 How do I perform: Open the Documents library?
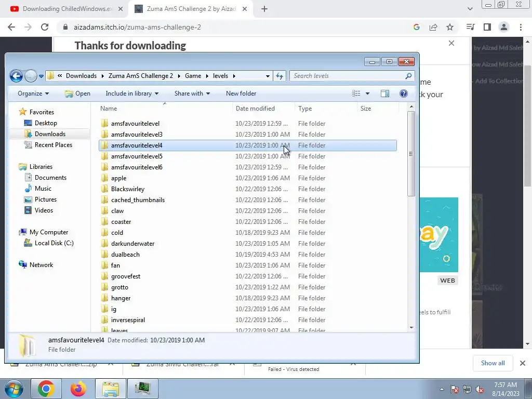coord(50,178)
